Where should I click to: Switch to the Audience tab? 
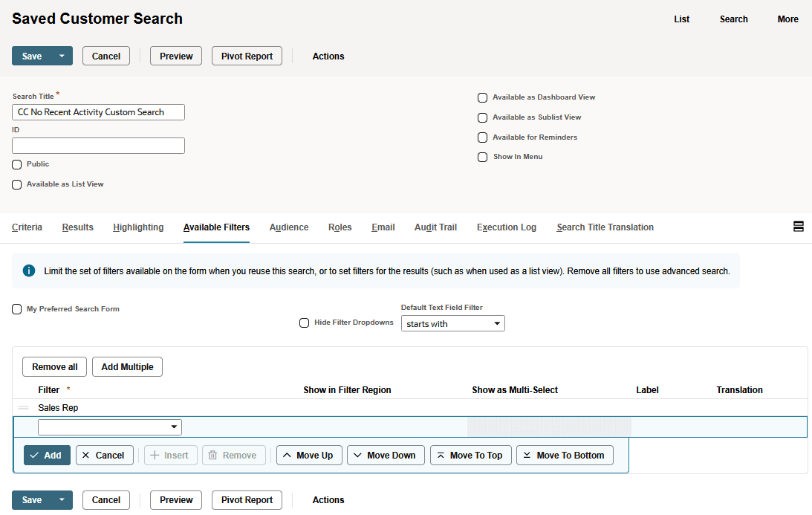pyautogui.click(x=289, y=227)
